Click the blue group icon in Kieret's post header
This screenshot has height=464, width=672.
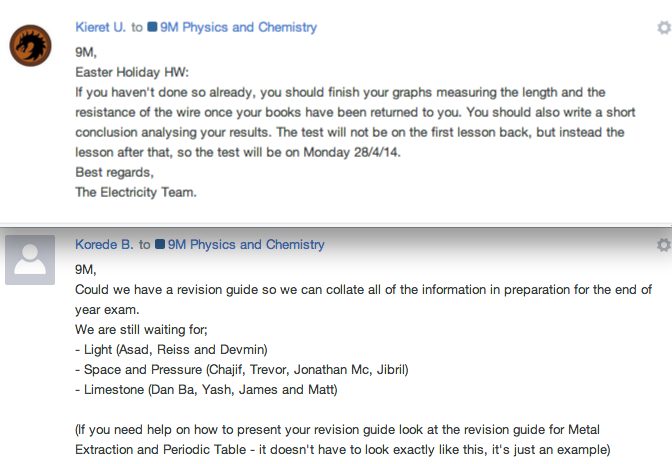coord(152,28)
